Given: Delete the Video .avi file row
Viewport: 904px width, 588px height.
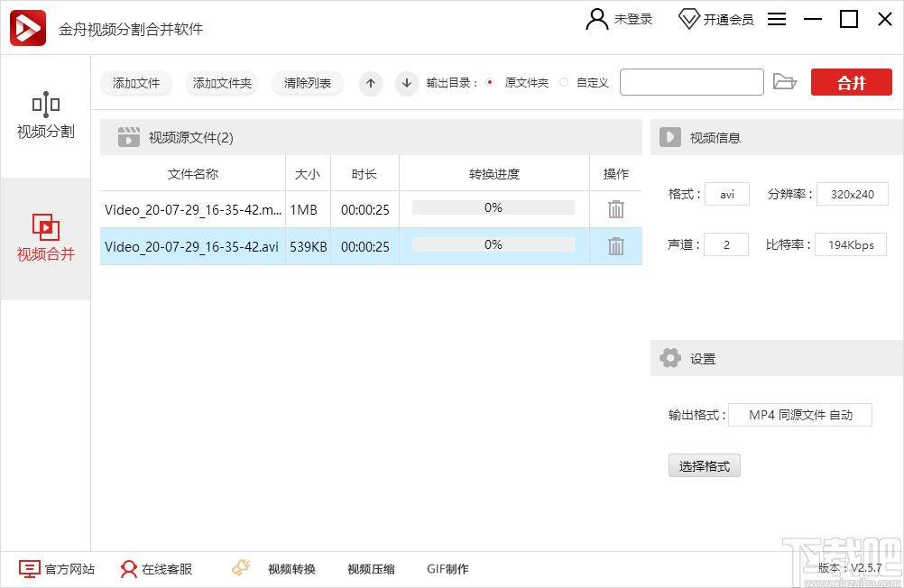Looking at the screenshot, I should pos(615,246).
